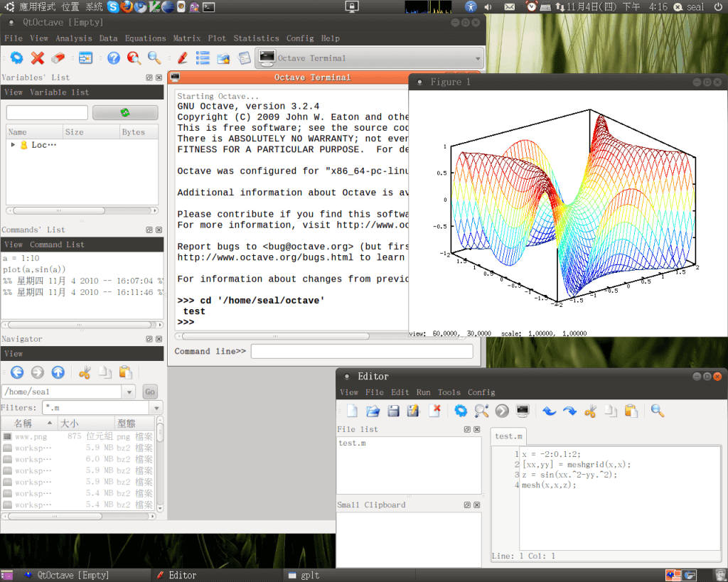Undo the last edit using the blue undo arrow
Screen dimensions: 728x582
coord(549,411)
